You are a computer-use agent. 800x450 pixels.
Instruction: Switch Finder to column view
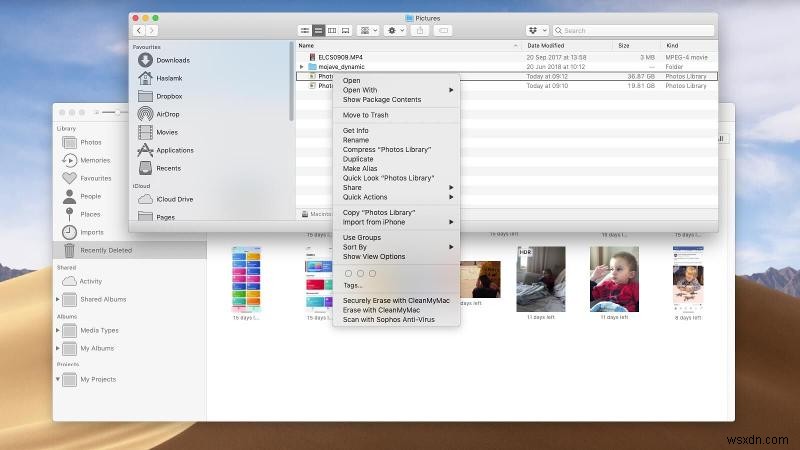point(332,31)
